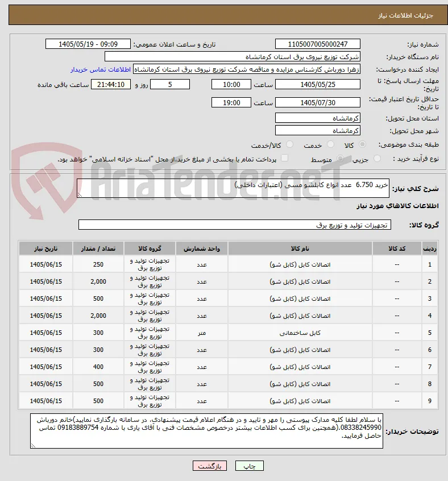Click the buyer name field شرکت توزیع نیروی برق

click(x=233, y=57)
